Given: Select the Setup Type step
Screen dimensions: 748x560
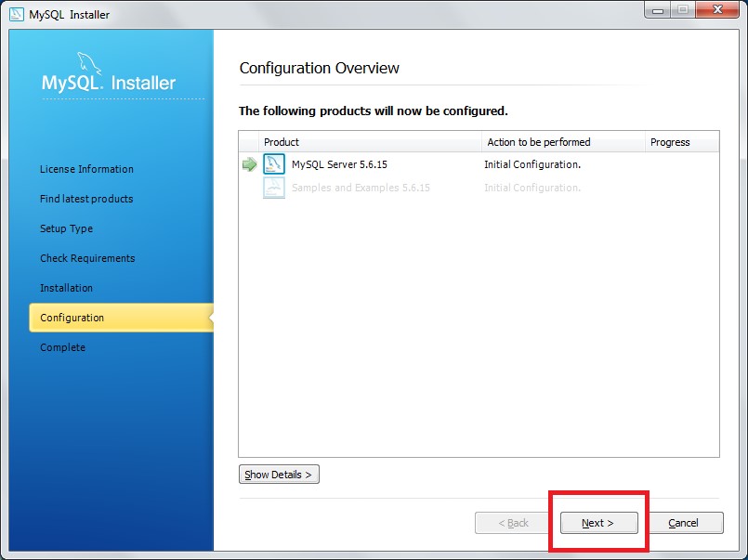Looking at the screenshot, I should 66,228.
